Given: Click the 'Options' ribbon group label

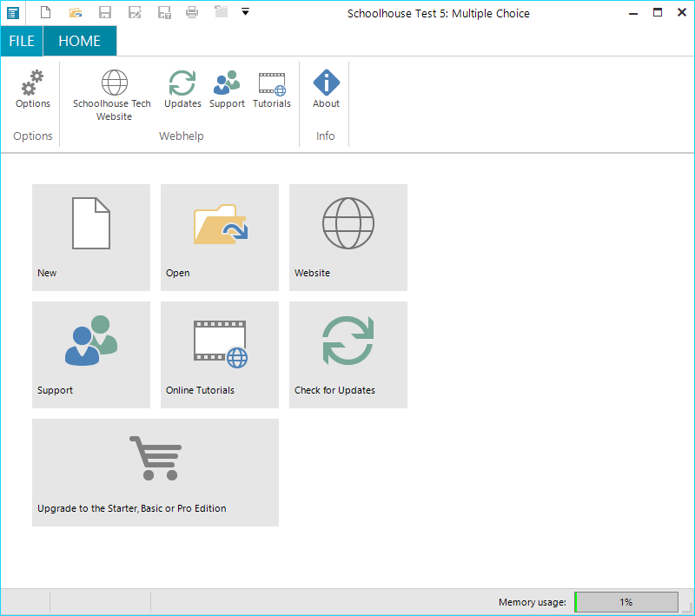Looking at the screenshot, I should 33,136.
